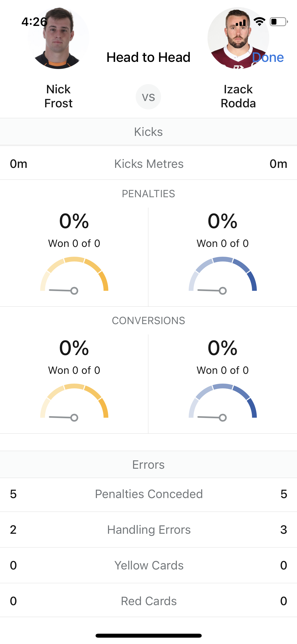
Task: Select the Penalties Conceded row
Action: coord(148,494)
